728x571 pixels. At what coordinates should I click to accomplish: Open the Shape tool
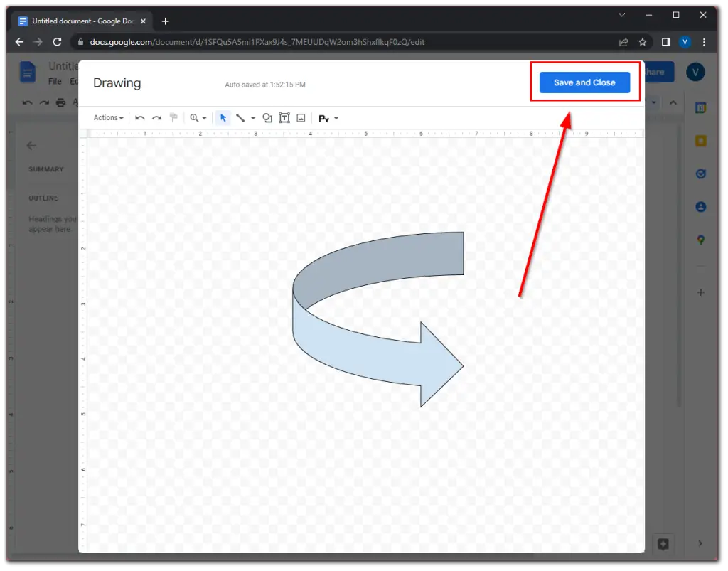pos(267,117)
